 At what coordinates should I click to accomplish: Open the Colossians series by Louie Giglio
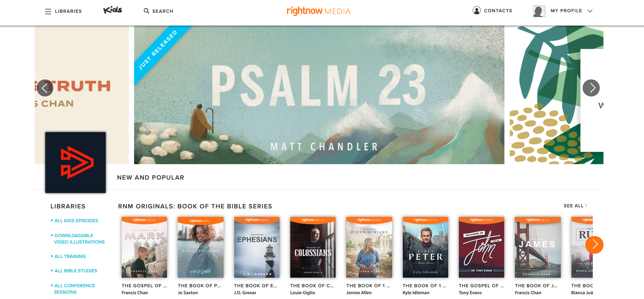(x=313, y=247)
